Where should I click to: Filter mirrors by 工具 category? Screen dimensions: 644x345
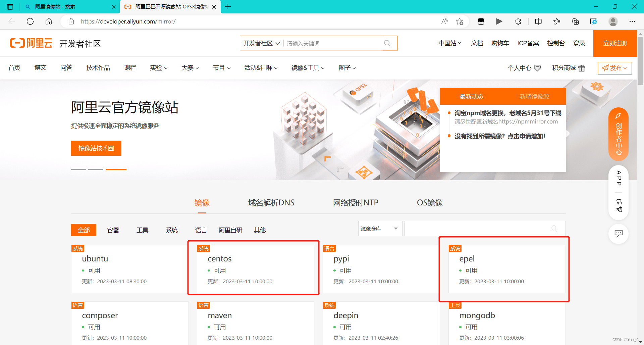coord(142,230)
